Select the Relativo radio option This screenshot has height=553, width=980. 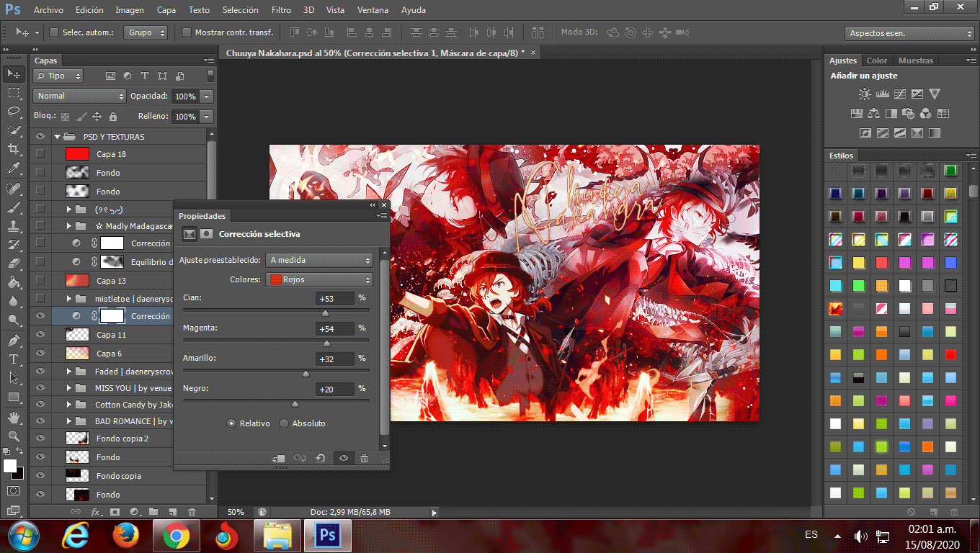point(231,423)
